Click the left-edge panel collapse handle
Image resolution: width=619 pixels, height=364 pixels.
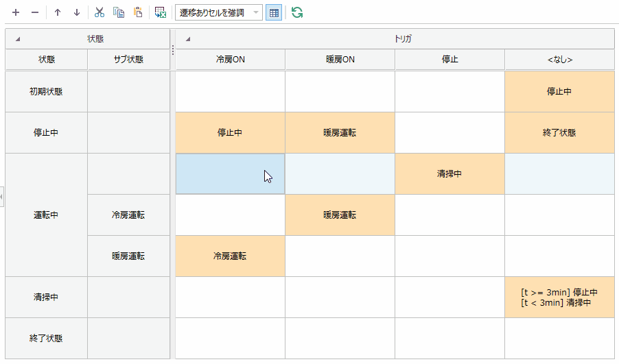point(2,197)
